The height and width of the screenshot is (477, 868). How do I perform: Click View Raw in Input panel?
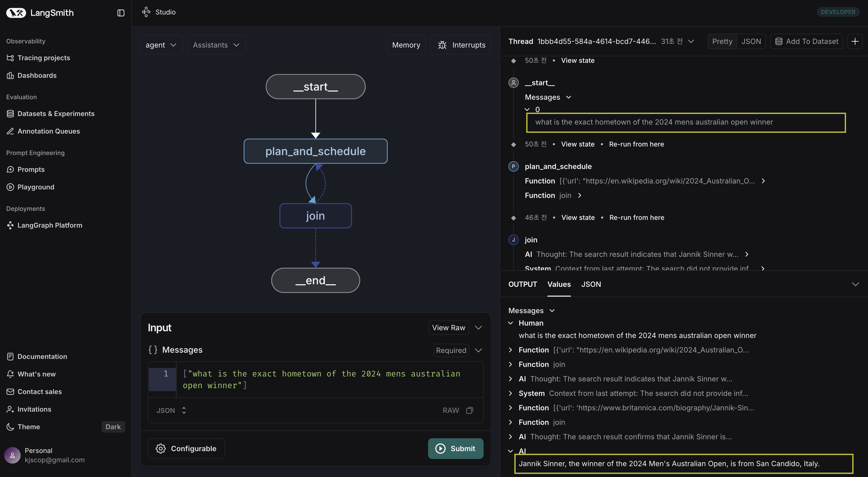pyautogui.click(x=448, y=328)
